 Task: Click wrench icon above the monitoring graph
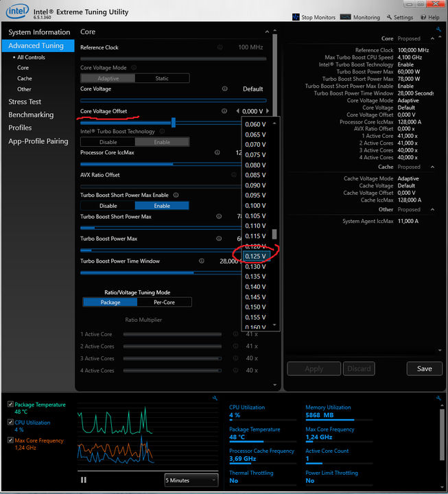pyautogui.click(x=215, y=398)
